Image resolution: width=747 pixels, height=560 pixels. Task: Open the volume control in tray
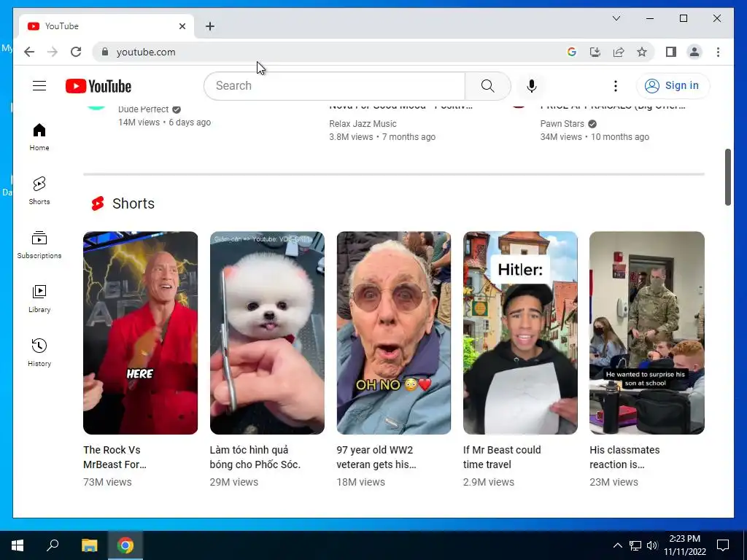[x=651, y=545]
